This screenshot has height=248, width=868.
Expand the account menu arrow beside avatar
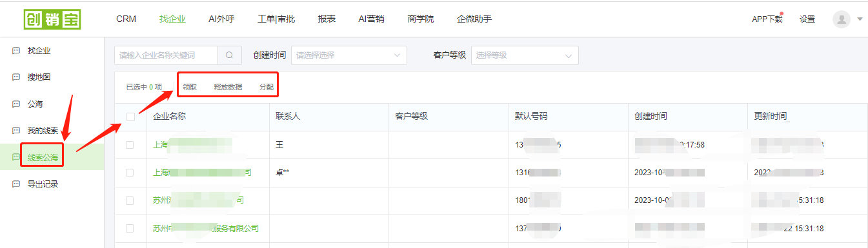pos(860,19)
